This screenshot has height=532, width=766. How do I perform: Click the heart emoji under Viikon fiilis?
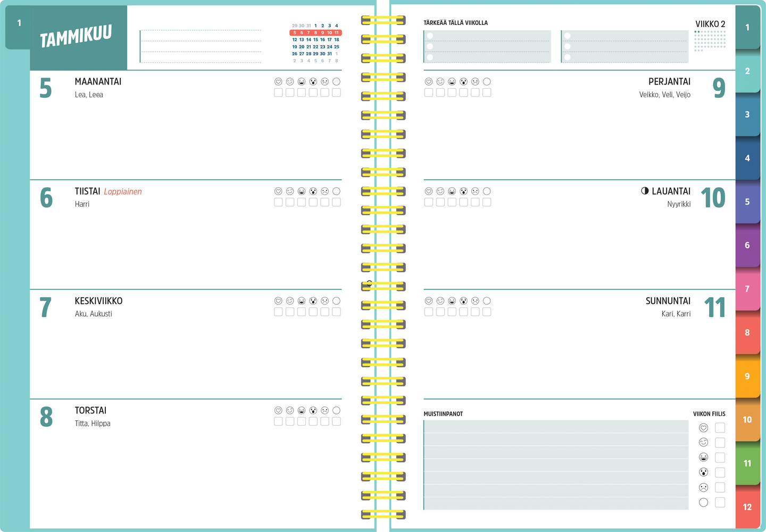703,428
